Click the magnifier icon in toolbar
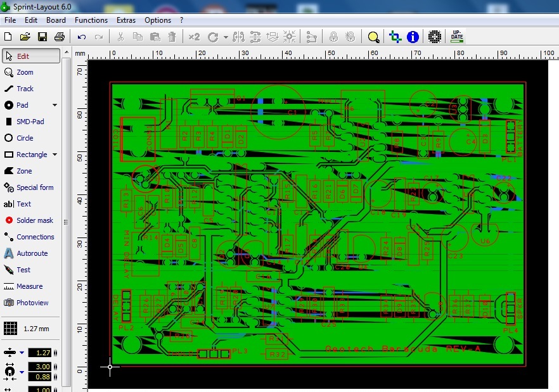 373,37
